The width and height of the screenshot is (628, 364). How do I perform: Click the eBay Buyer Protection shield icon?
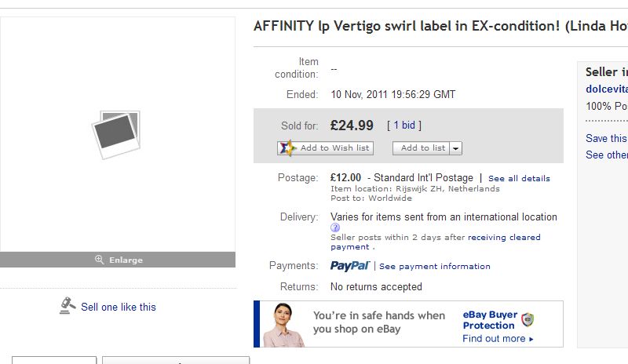528,319
